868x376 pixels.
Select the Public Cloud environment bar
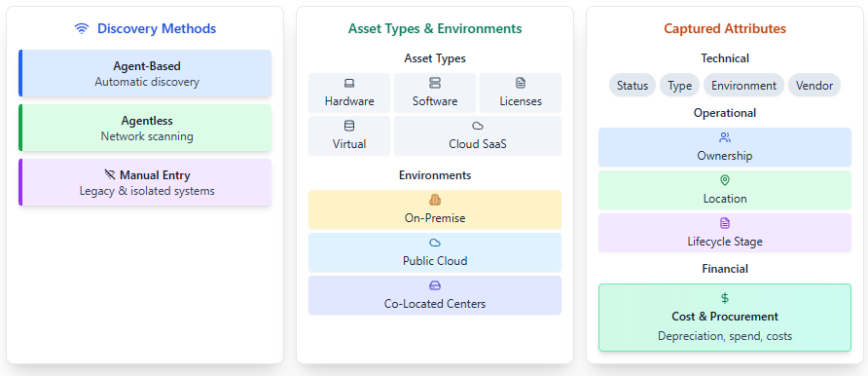point(435,252)
